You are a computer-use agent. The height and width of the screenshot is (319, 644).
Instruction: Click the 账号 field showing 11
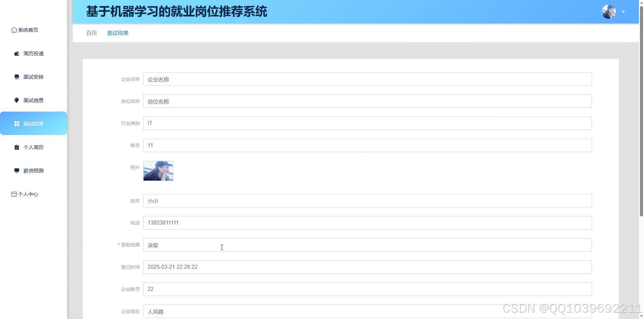pyautogui.click(x=367, y=145)
